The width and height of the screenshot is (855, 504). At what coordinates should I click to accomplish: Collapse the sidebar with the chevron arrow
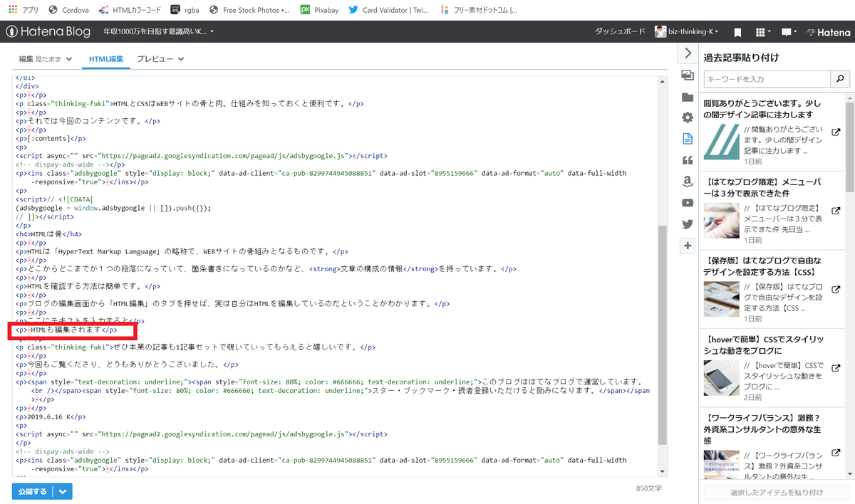(688, 53)
